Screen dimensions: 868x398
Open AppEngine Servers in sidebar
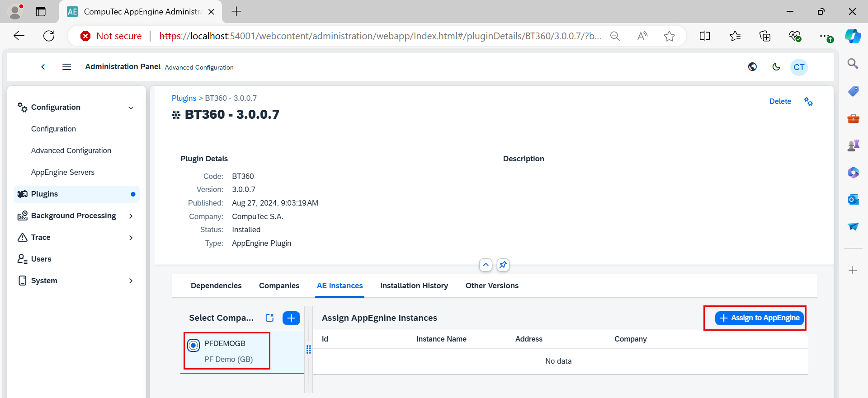click(x=63, y=172)
